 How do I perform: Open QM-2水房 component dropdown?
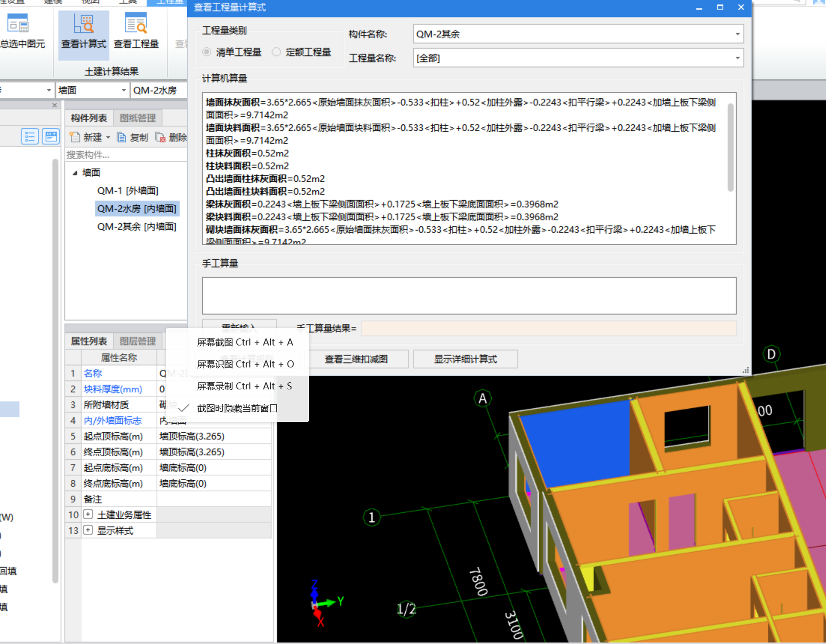pyautogui.click(x=159, y=90)
